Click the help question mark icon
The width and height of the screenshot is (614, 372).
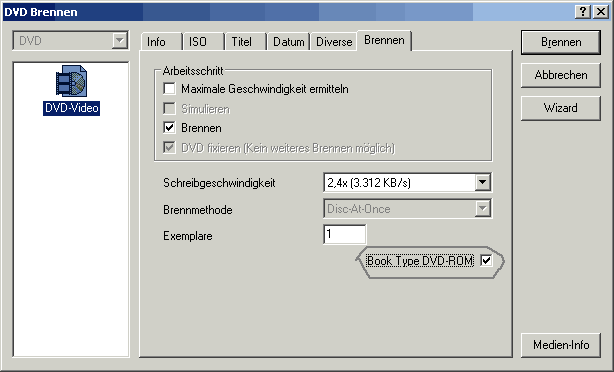point(583,12)
